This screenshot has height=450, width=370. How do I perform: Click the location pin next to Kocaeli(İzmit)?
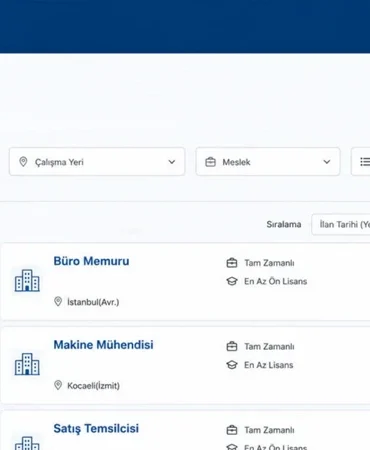(x=58, y=385)
